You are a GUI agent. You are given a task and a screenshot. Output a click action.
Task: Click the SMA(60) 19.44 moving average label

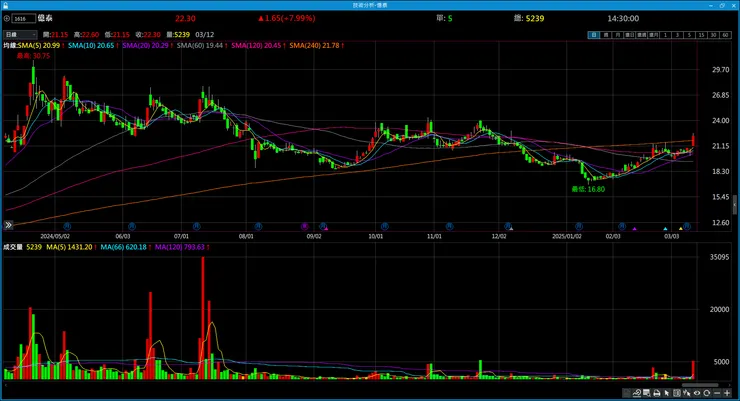click(x=202, y=45)
